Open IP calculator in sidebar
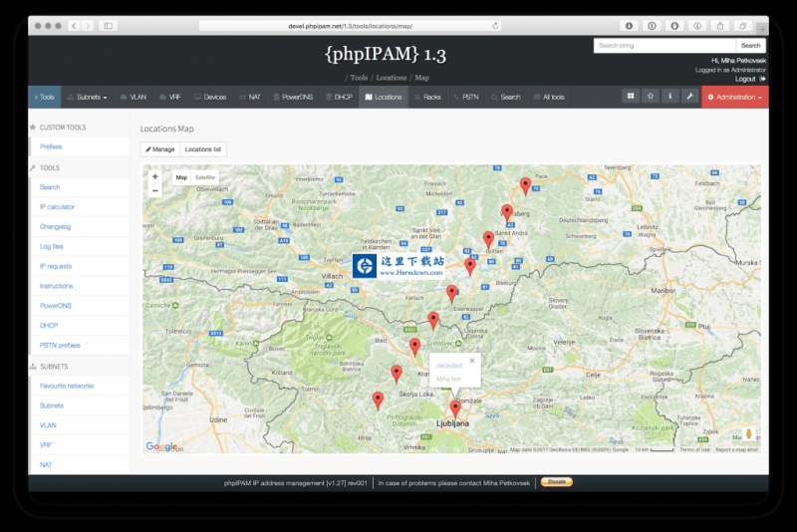This screenshot has height=532, width=797. 58,207
